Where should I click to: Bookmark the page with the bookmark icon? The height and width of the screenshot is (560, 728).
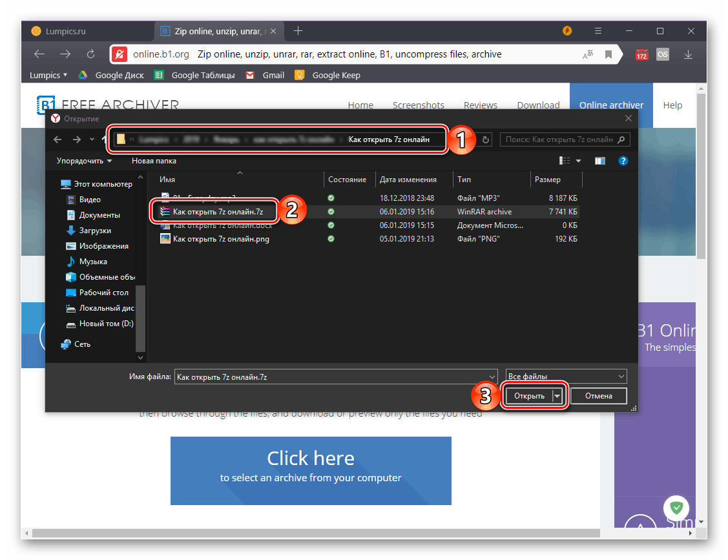(x=608, y=54)
